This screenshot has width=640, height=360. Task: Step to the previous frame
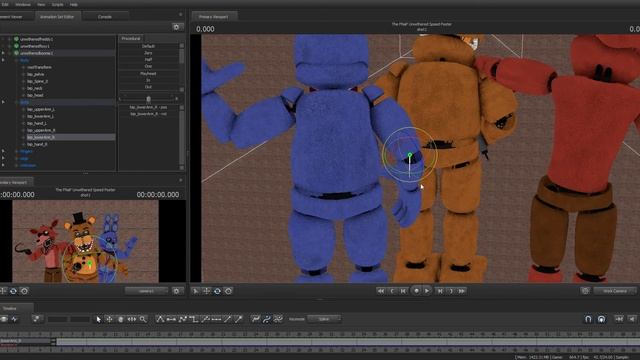tap(403, 291)
